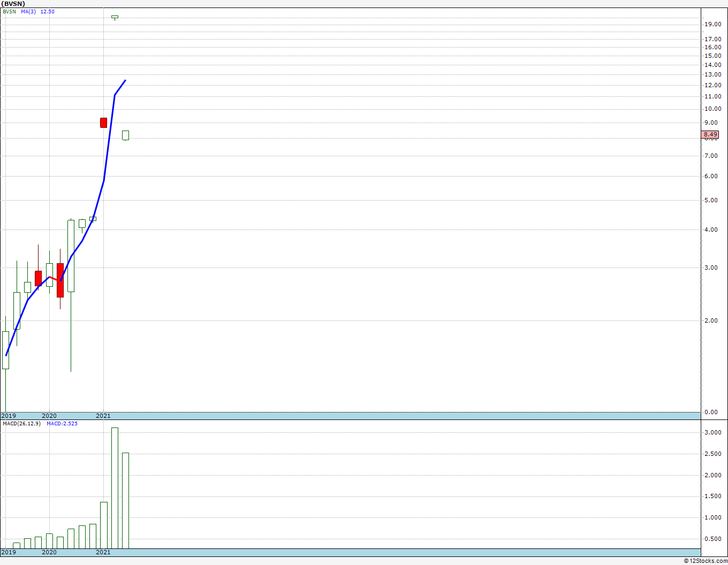728x565 pixels.
Task: Click the latest green candlestick near 8.49
Action: click(x=125, y=135)
